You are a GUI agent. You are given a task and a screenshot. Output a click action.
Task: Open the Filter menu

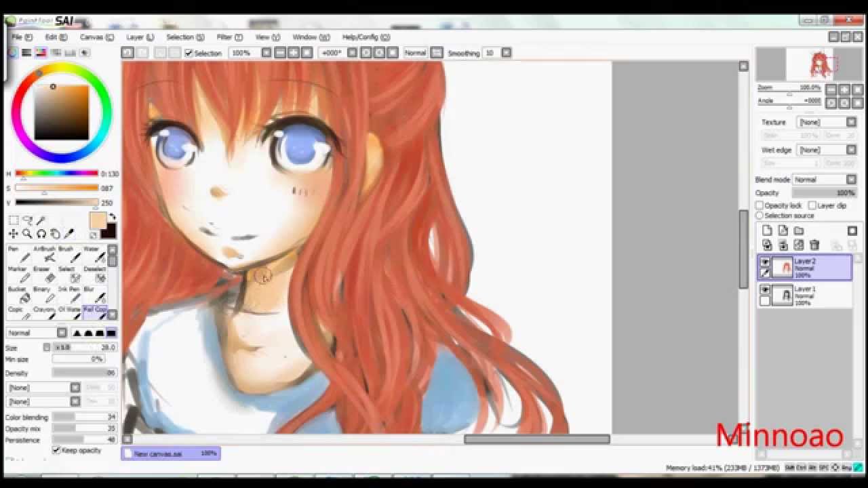pyautogui.click(x=229, y=37)
